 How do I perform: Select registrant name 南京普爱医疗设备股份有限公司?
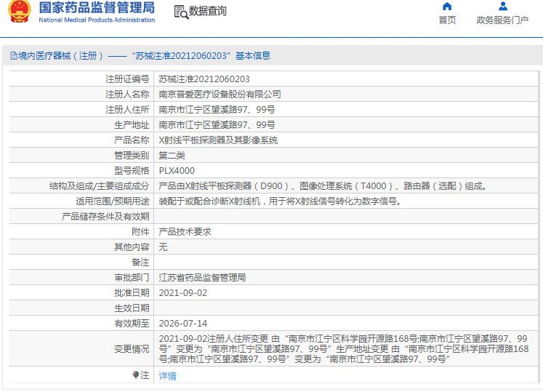click(220, 95)
